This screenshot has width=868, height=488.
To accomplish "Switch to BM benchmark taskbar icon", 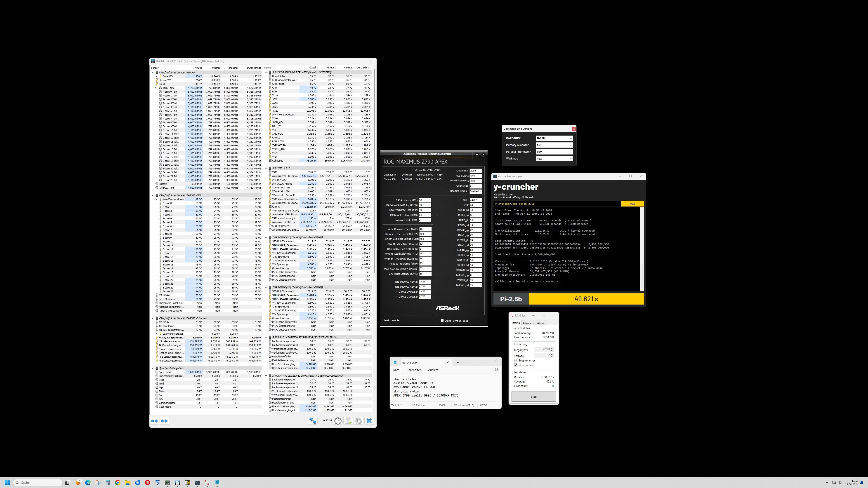I will (x=187, y=483).
